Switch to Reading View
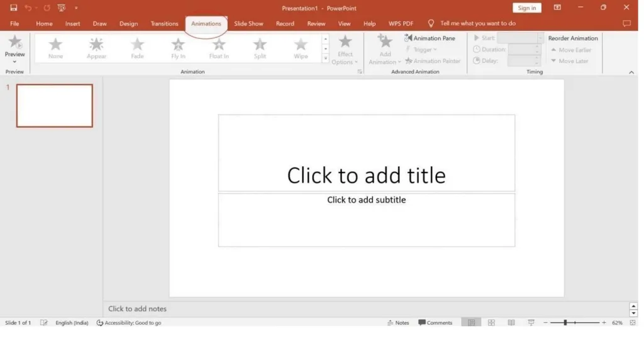Viewport: 644px width, 362px height. click(511, 323)
